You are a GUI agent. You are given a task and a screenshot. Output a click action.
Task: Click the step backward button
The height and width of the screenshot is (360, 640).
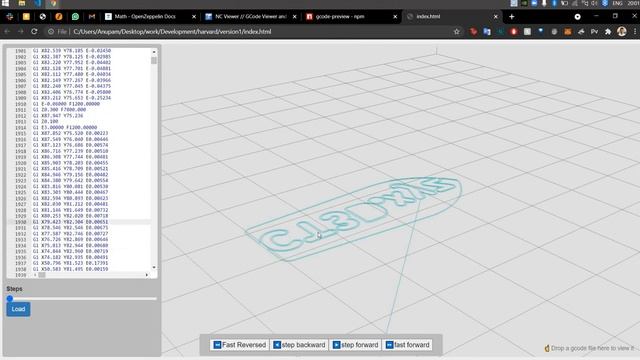coord(299,345)
